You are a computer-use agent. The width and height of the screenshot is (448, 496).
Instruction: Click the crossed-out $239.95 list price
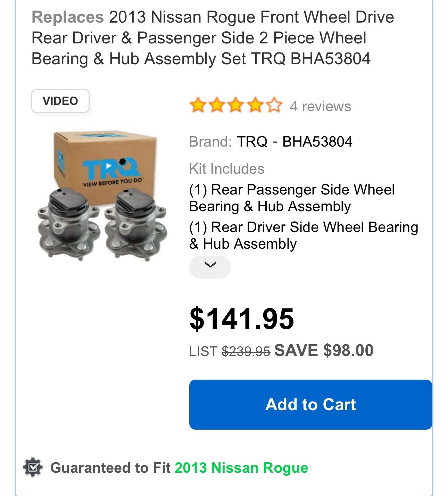(246, 352)
